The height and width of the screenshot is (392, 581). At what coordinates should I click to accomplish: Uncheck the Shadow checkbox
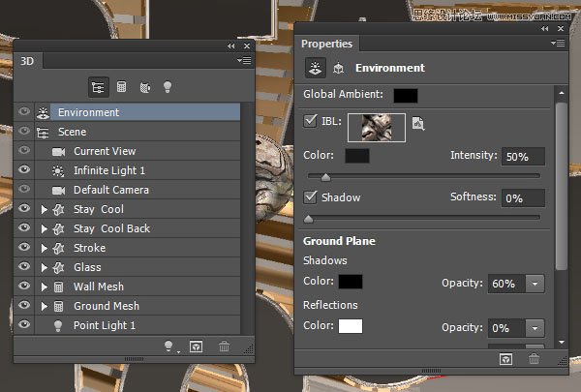(x=311, y=197)
